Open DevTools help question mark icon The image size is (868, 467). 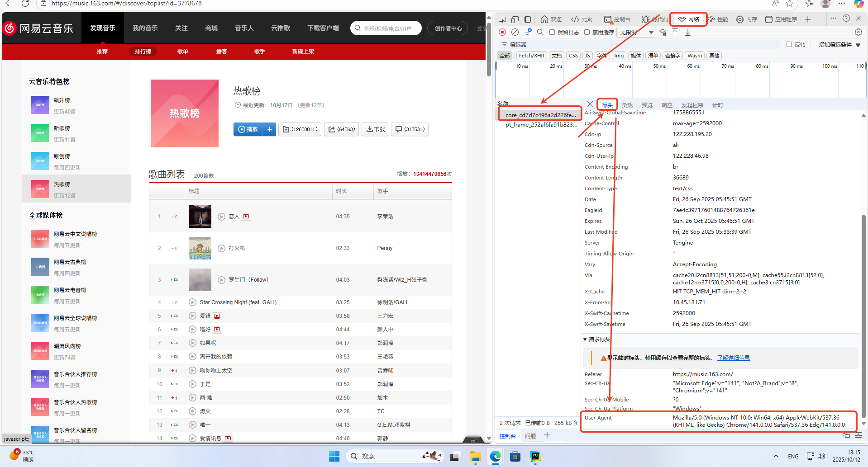point(846,18)
